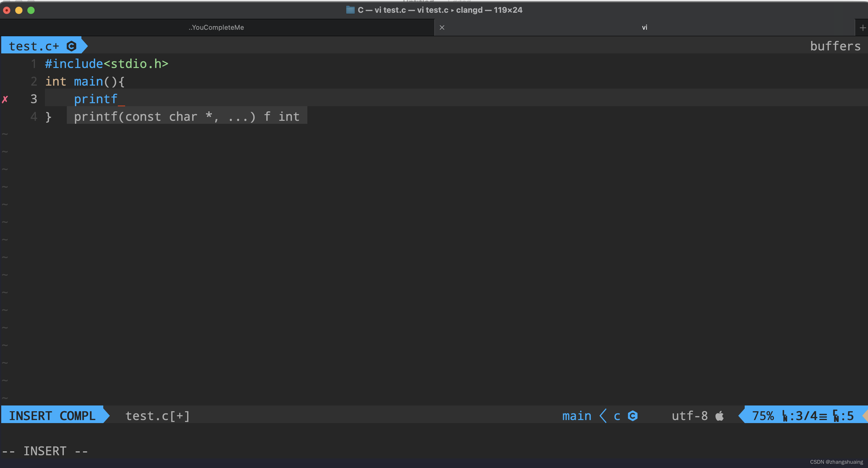Click the folder icon in the window title
Image resolution: width=868 pixels, height=468 pixels.
[350, 10]
